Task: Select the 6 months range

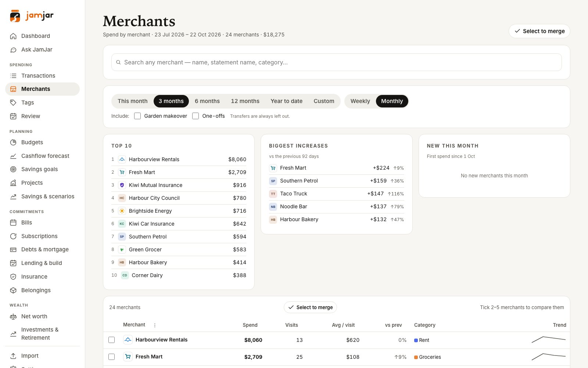Action: pyautogui.click(x=207, y=101)
